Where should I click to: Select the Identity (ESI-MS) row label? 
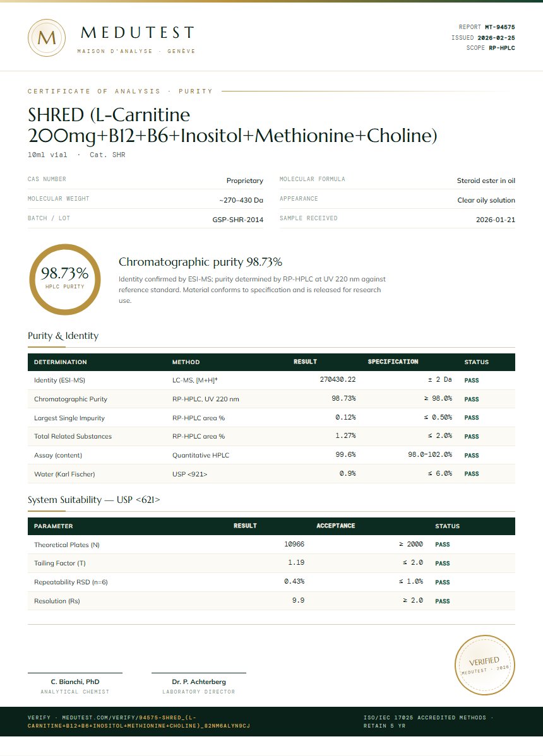pyautogui.click(x=59, y=381)
